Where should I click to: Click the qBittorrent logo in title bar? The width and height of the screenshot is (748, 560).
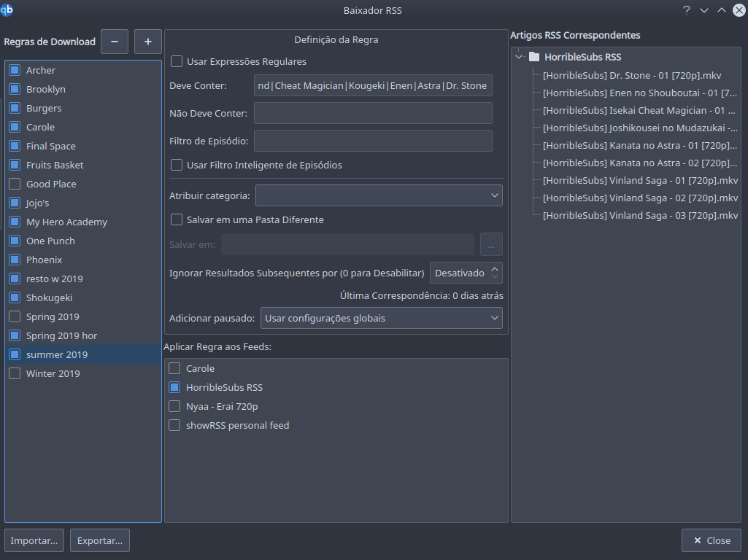[8, 9]
